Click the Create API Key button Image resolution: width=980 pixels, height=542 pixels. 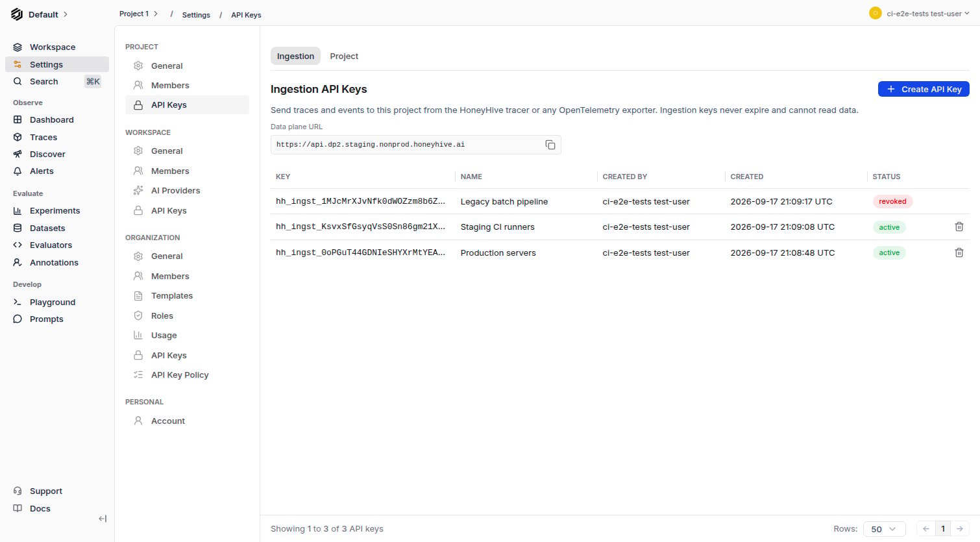[x=924, y=89]
